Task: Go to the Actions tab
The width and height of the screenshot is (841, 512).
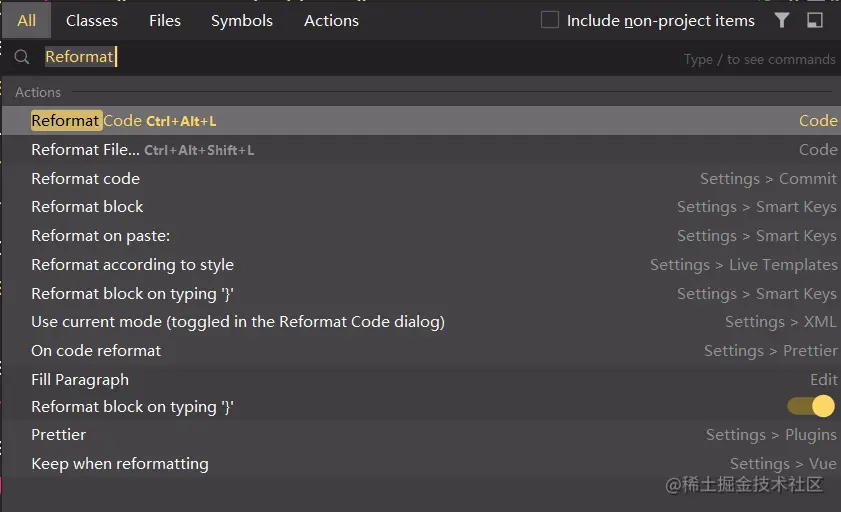Action: point(331,20)
